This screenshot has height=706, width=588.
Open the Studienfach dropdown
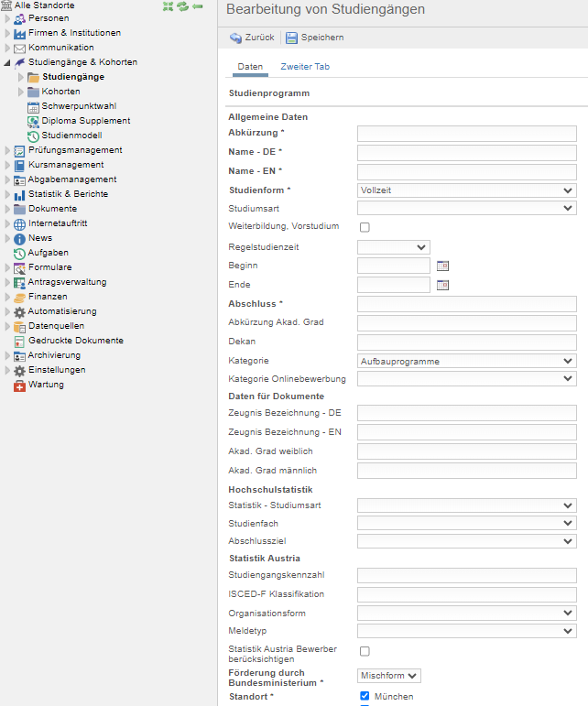pos(467,523)
